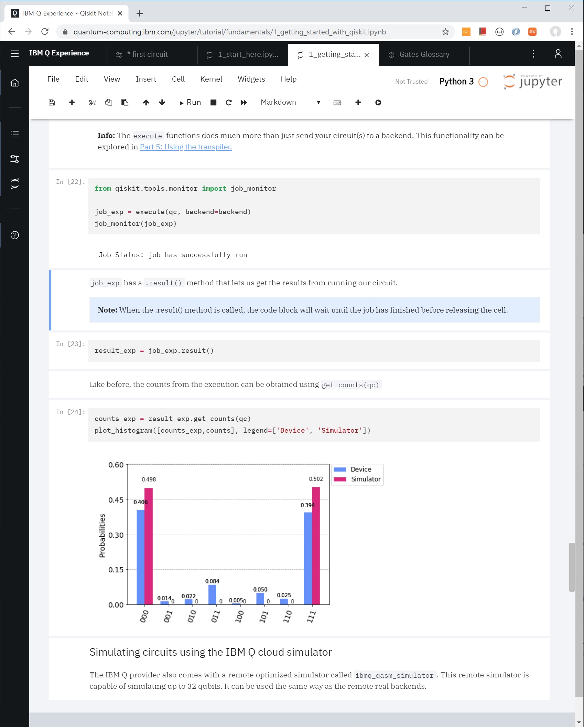The width and height of the screenshot is (584, 728).
Task: Switch to the Gates Glossary tab
Action: click(424, 54)
